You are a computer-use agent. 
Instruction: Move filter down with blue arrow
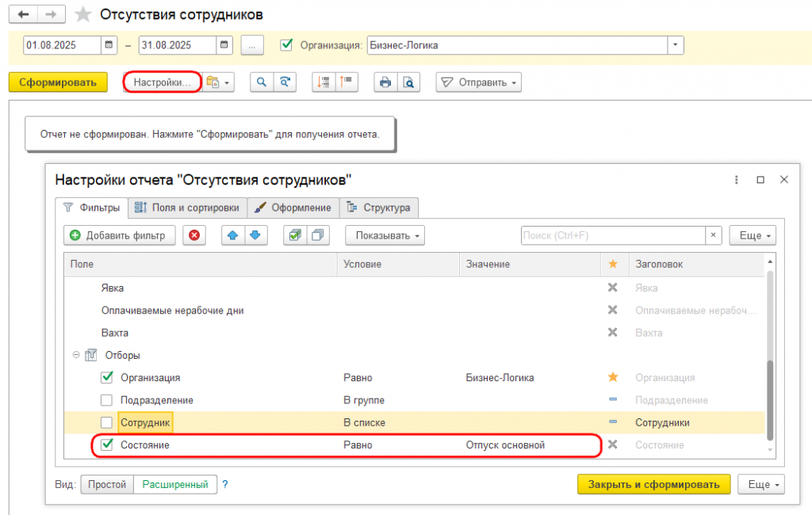(x=256, y=235)
